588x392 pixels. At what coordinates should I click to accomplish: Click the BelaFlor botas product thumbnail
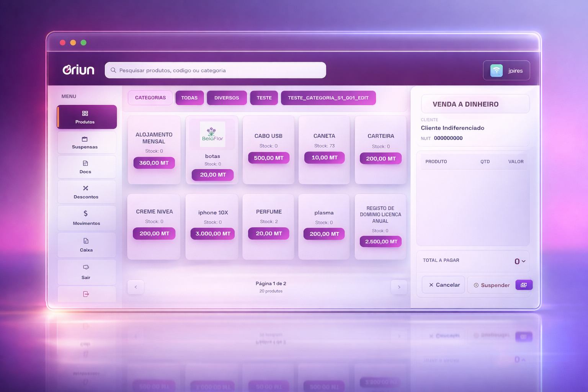tap(212, 134)
